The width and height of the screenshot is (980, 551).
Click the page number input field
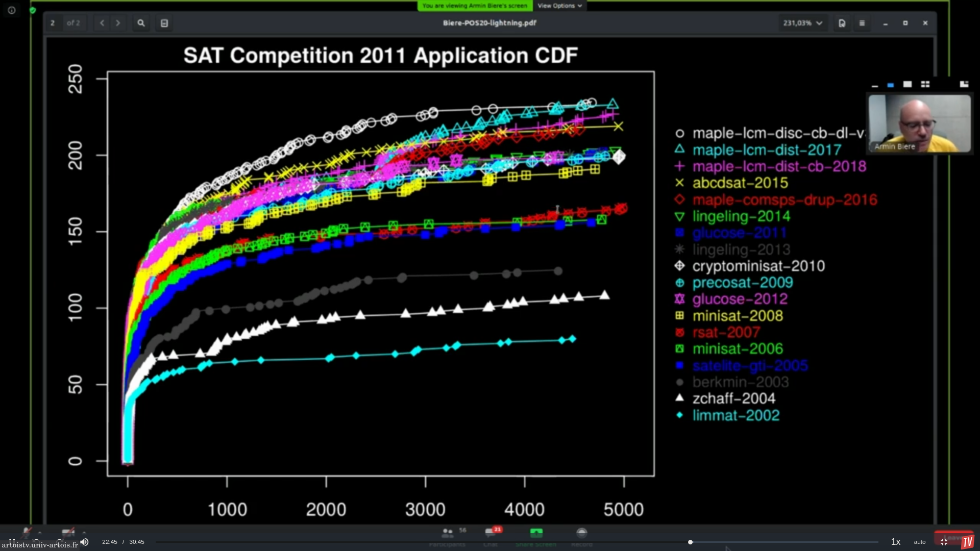click(x=53, y=23)
